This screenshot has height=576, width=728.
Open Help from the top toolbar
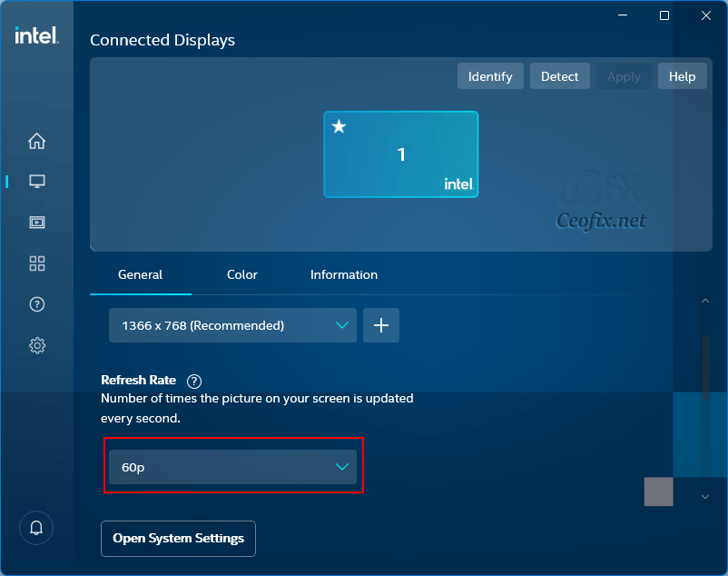point(682,76)
